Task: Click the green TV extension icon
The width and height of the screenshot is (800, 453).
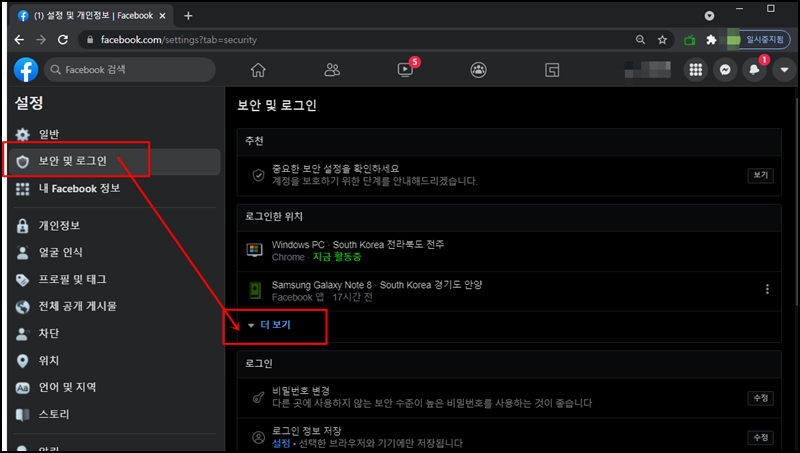Action: click(690, 40)
